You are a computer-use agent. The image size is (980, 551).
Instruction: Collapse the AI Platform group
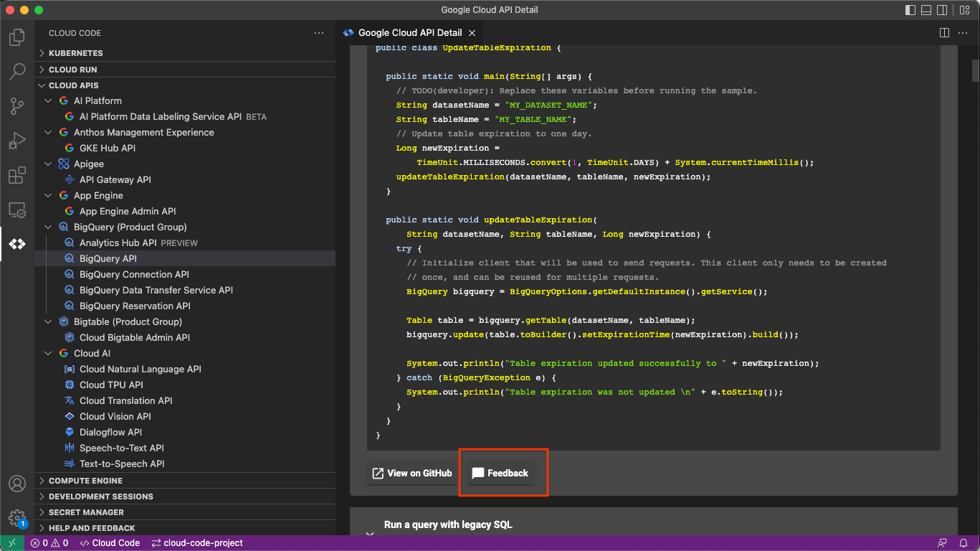coord(49,100)
